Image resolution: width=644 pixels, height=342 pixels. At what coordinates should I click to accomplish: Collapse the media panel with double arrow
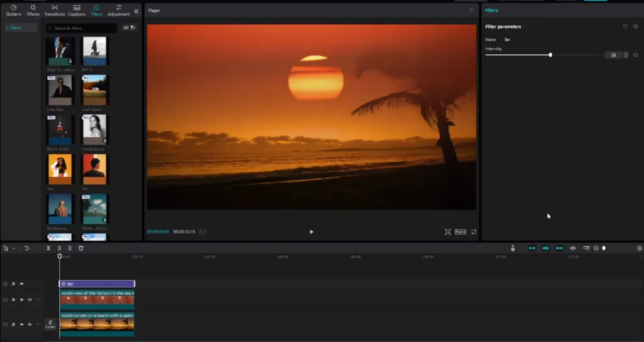(x=136, y=11)
